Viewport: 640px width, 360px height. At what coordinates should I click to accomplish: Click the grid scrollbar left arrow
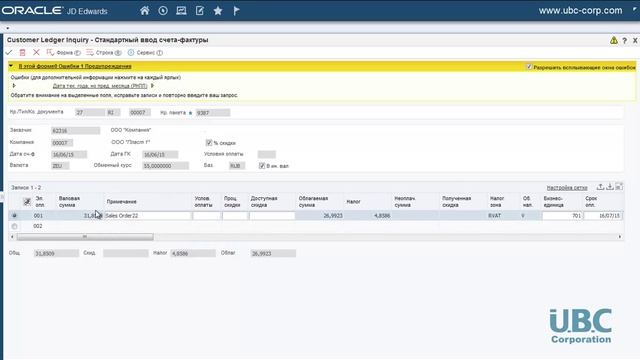tap(12, 237)
